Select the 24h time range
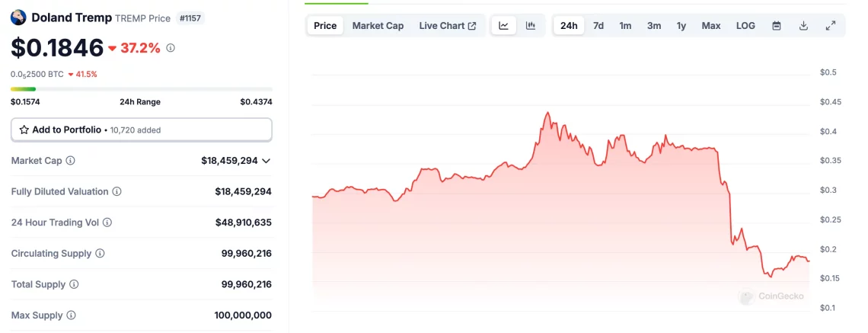The width and height of the screenshot is (868, 333). [x=569, y=26]
